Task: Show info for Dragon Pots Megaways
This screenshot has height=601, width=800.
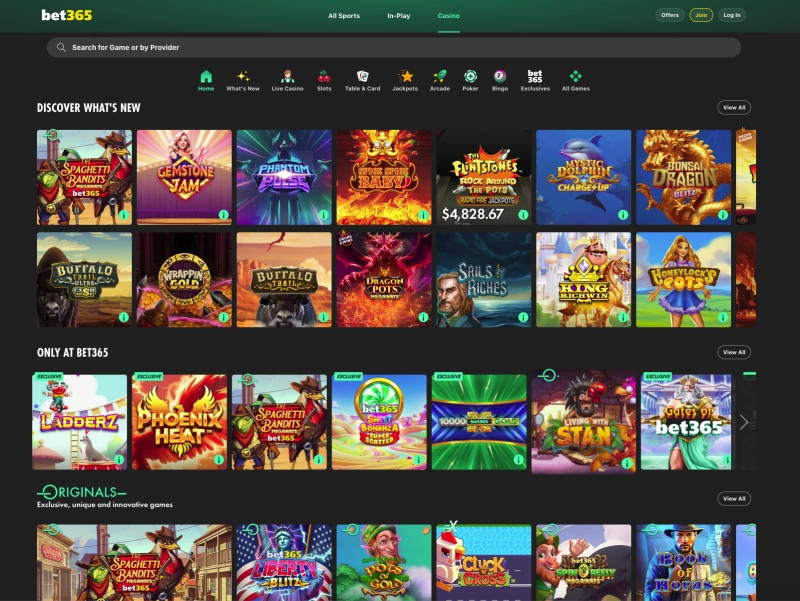Action: click(423, 317)
